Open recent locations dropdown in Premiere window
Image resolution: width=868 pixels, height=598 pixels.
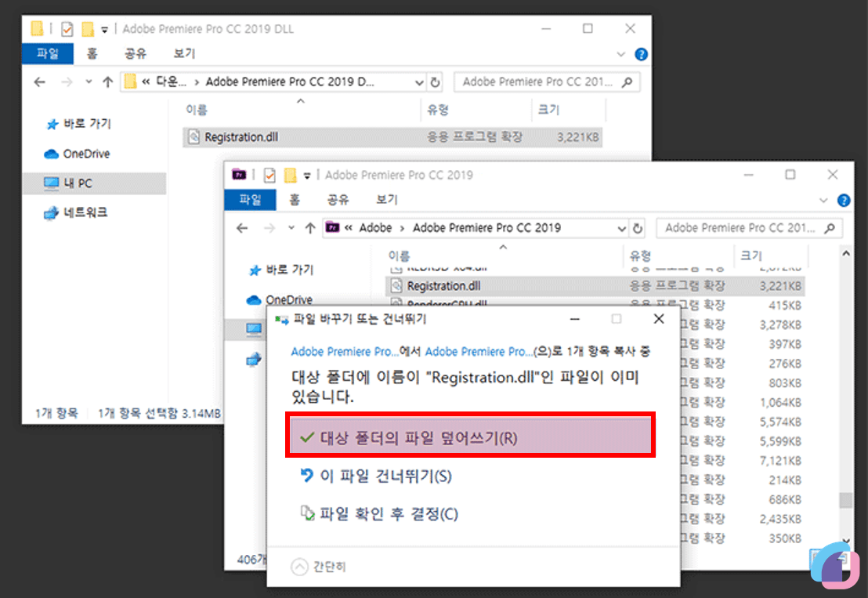pyautogui.click(x=291, y=228)
